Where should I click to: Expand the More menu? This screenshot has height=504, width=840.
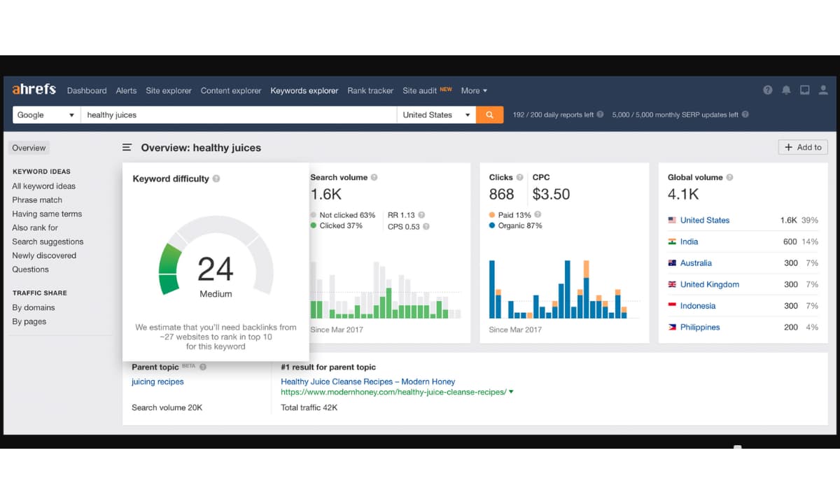[474, 90]
